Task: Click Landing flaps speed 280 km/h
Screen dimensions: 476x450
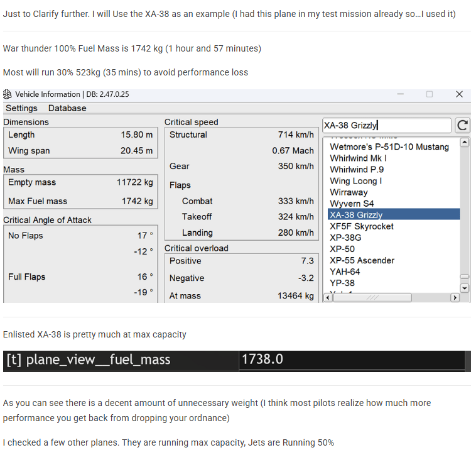Action: click(296, 233)
